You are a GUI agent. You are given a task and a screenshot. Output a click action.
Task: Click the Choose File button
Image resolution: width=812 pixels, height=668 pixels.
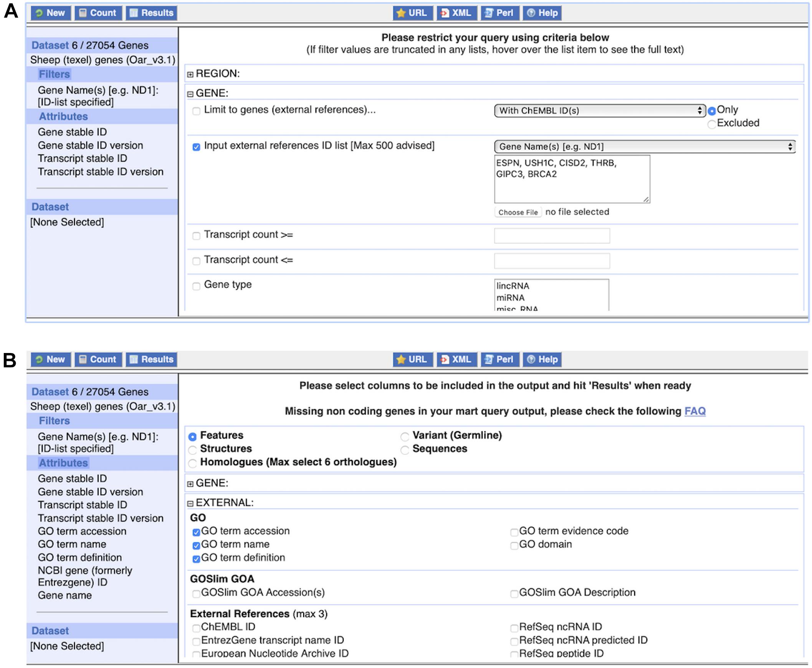(518, 213)
